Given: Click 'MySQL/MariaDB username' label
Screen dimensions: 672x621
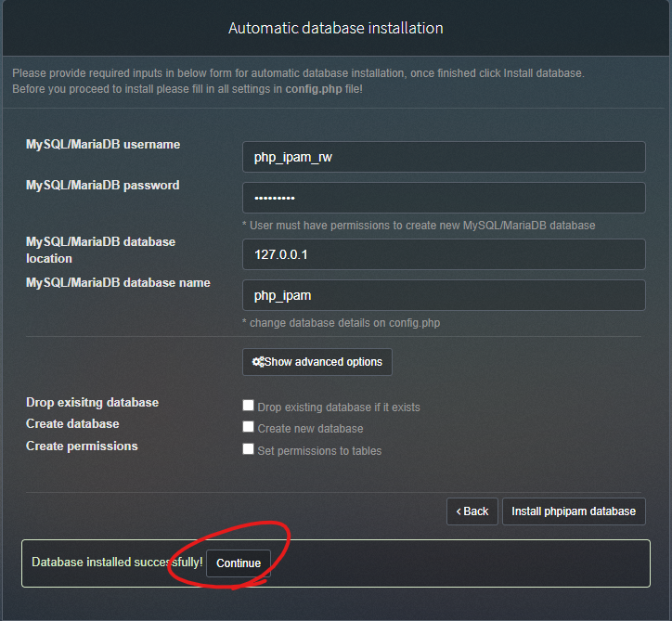Looking at the screenshot, I should point(103,145).
